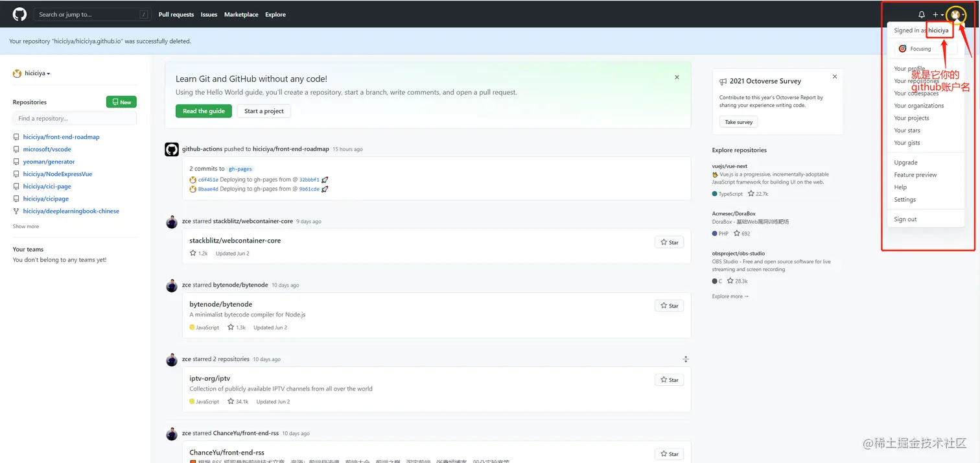Open Help in user menu
The width and height of the screenshot is (980, 463).
coord(901,187)
